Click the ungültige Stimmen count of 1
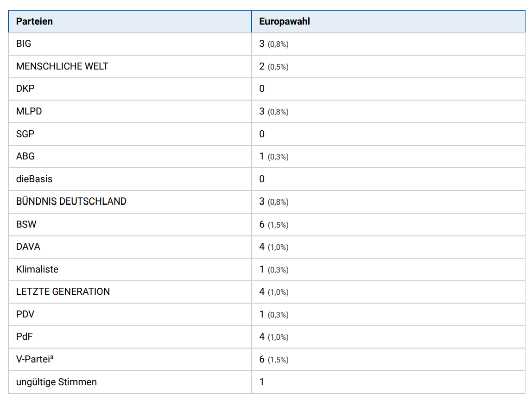532x406 pixels. (261, 382)
